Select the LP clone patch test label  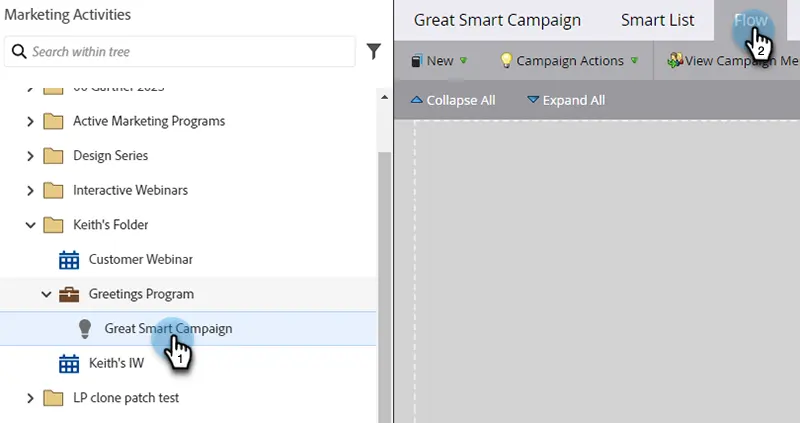pyautogui.click(x=126, y=397)
